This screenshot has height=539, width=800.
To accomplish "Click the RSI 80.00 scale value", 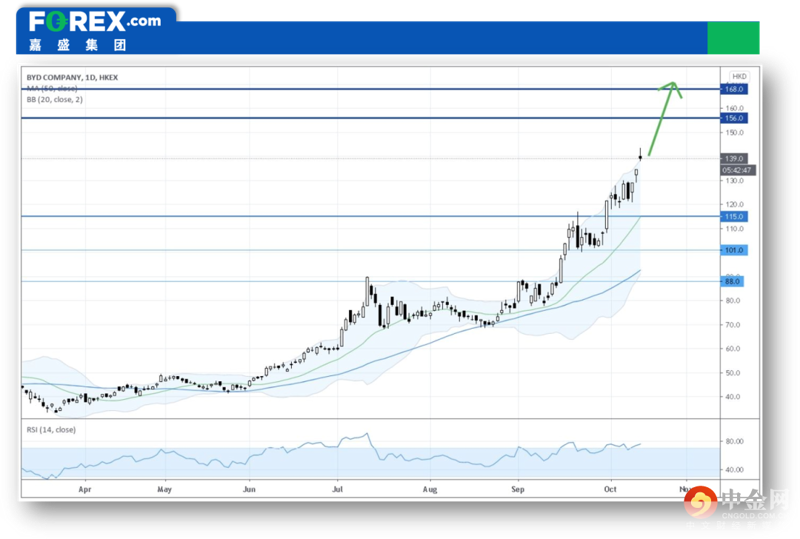I will (x=735, y=442).
